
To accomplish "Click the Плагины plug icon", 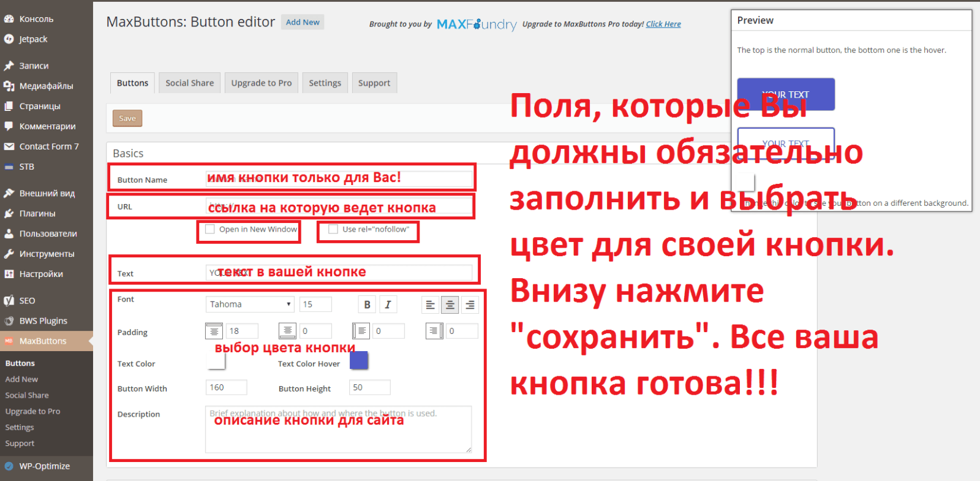I will point(9,213).
